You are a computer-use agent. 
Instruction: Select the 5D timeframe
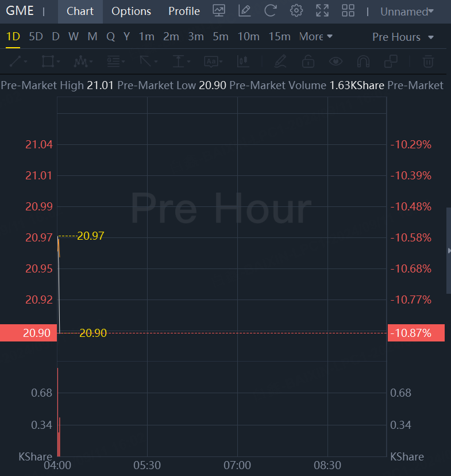pyautogui.click(x=36, y=37)
